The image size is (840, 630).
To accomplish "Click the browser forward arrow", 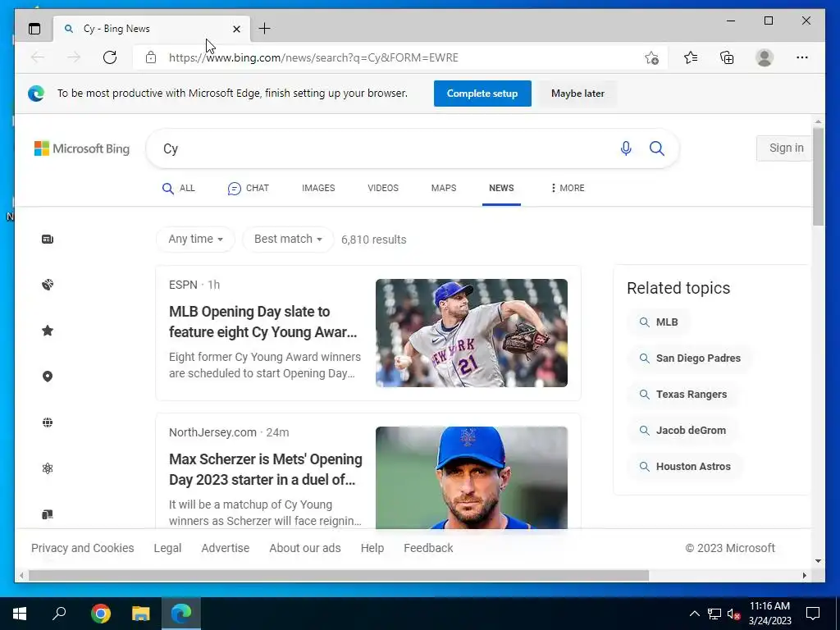I will (x=74, y=57).
